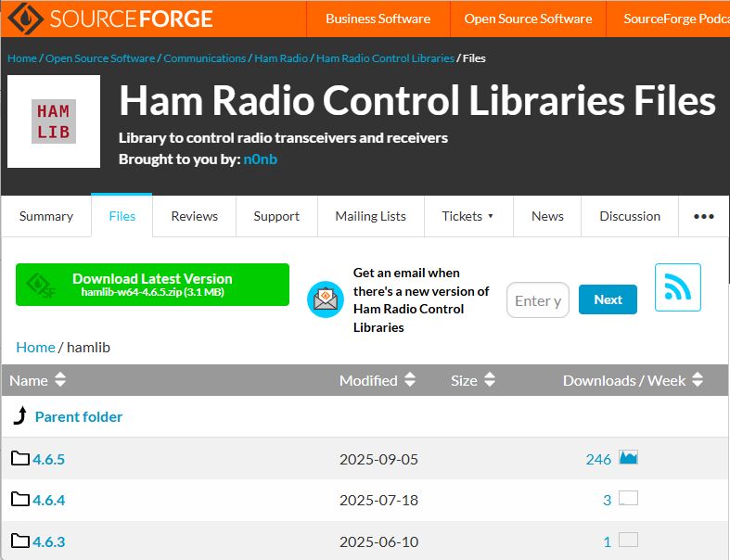The image size is (730, 560).
Task: Switch to the Reviews tab
Action: 194,216
